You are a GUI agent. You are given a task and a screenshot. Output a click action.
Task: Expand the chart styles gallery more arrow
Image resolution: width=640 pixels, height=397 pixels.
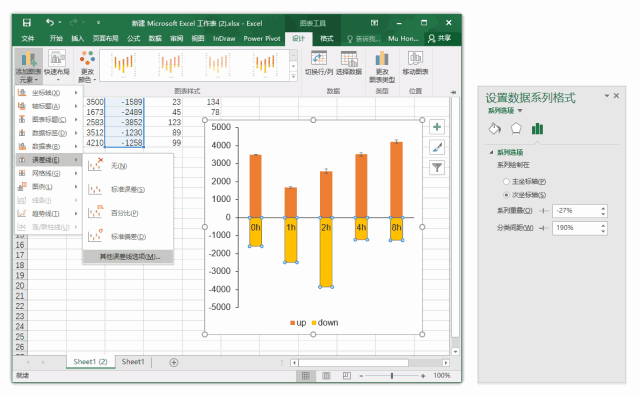293,76
